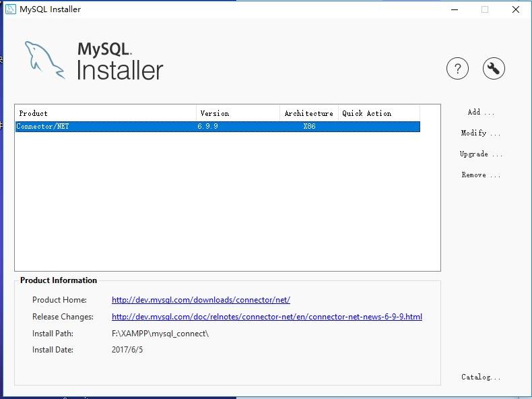Click the 6.9.9 version cell
Screen dimensions: 532x399
coord(207,126)
